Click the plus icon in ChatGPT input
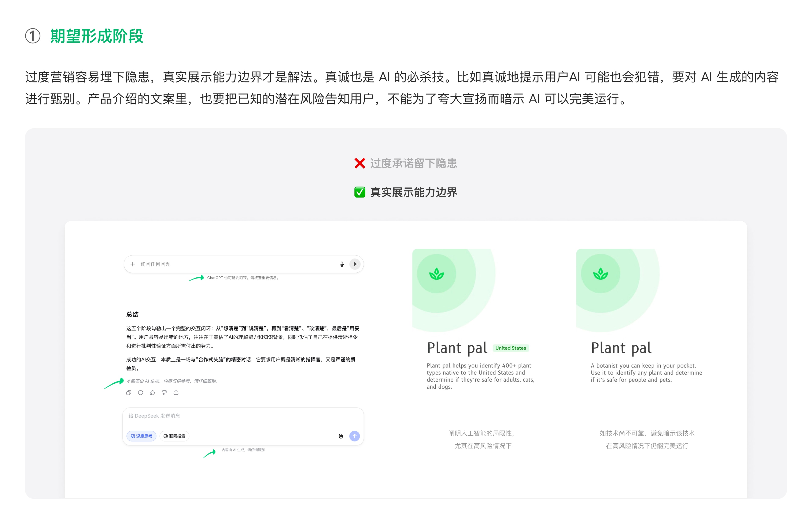Screen dimensions: 812x524 coord(133,264)
